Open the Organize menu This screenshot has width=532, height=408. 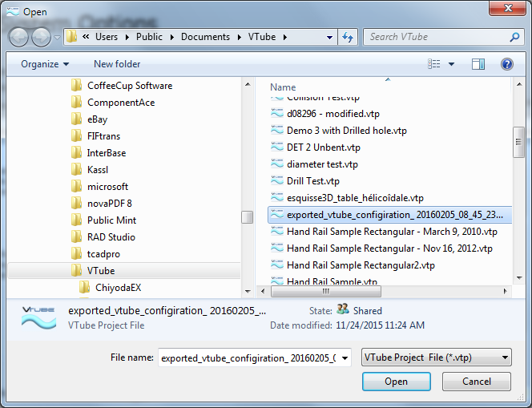[45, 64]
